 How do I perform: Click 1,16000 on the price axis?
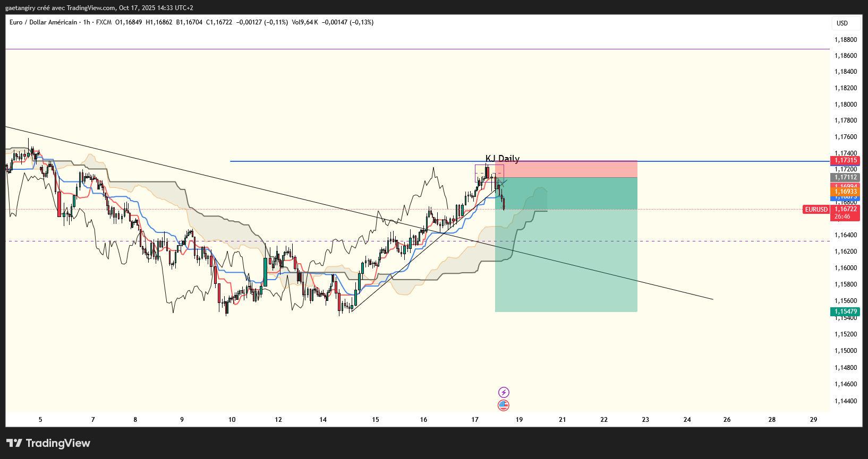846,268
